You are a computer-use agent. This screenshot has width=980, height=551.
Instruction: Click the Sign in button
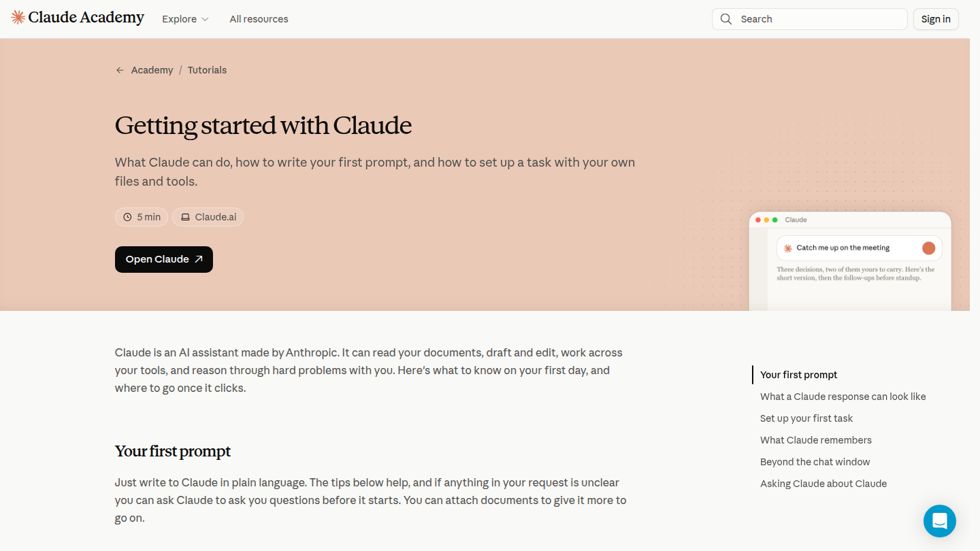pyautogui.click(x=936, y=19)
